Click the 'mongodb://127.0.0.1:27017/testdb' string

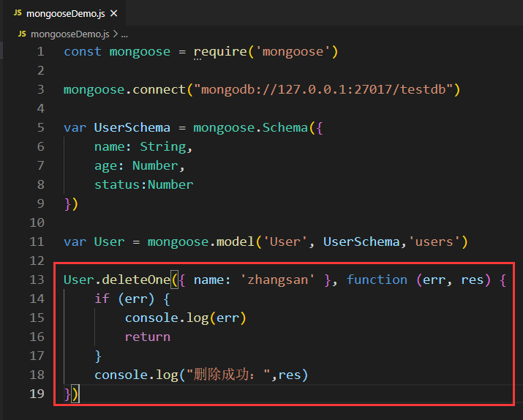pos(323,90)
